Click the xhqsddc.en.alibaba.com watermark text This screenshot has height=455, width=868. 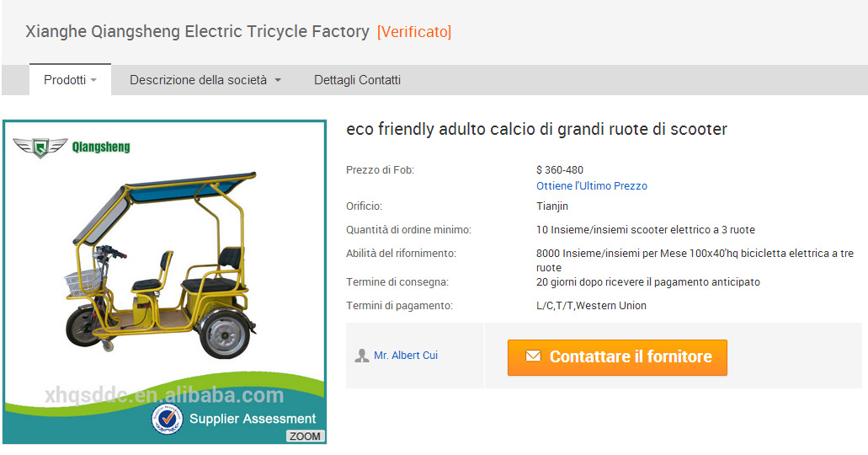click(164, 395)
